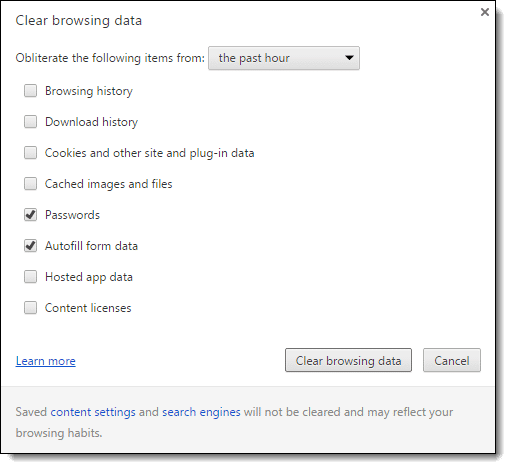
Task: Click the 'Autofill form data' label text
Action: 91,246
